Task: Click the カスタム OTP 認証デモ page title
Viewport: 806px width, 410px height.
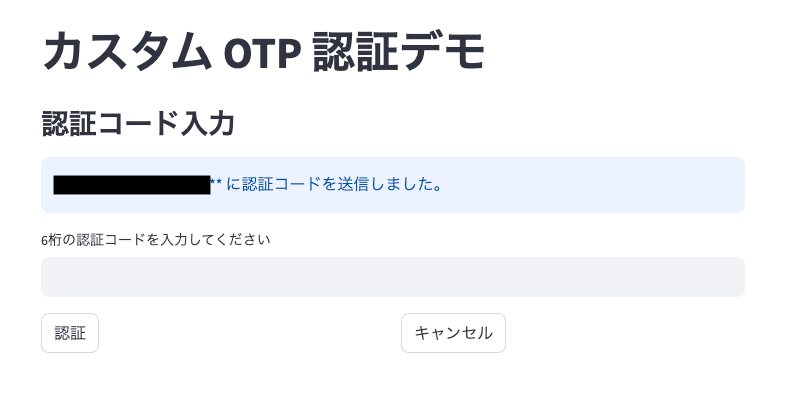Action: click(264, 53)
